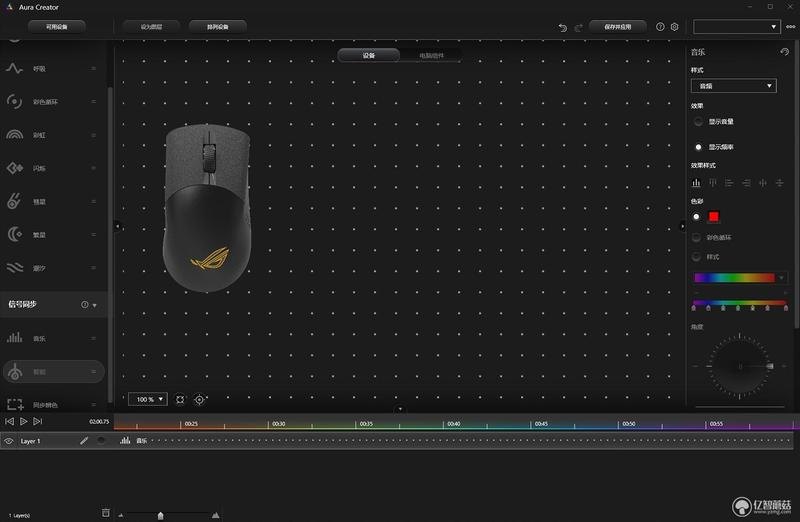
Task: Click the 角度 angle dial handle
Action: (x=770, y=366)
